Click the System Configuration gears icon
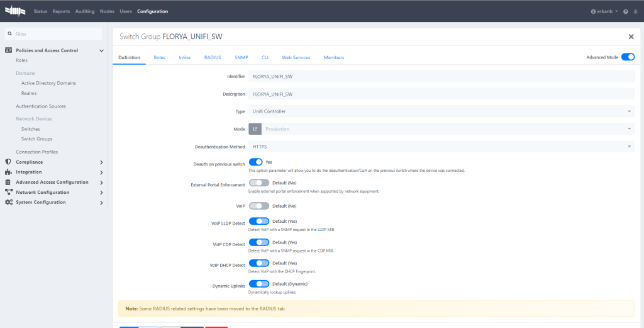 9,202
